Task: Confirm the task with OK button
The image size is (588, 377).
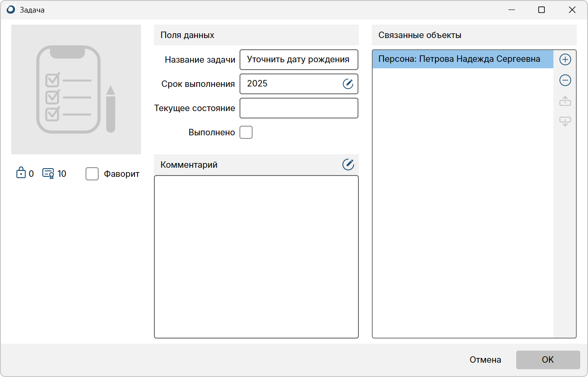Action: 548,360
